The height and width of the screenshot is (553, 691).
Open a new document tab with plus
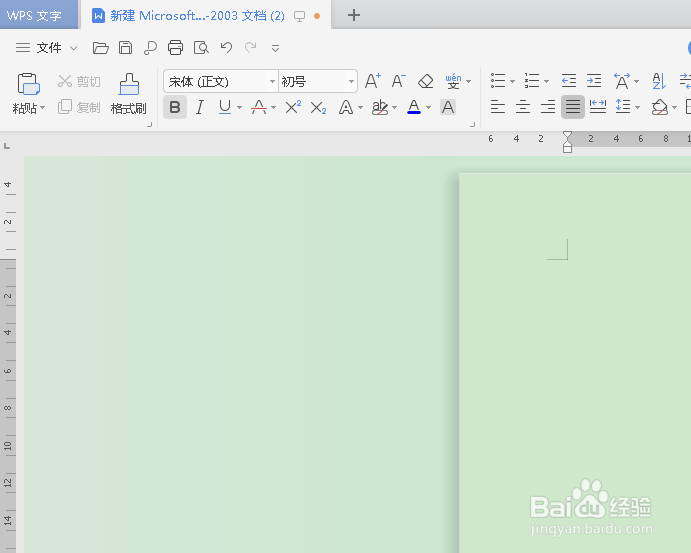[354, 15]
